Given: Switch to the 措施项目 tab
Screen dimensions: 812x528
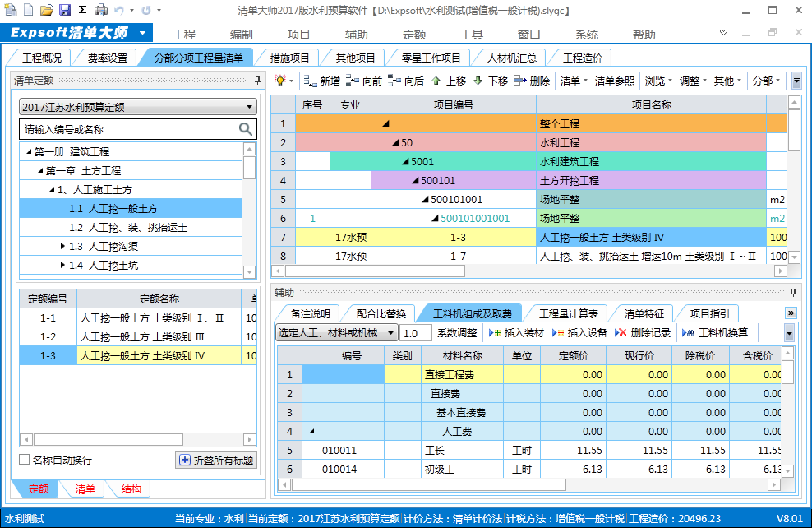Looking at the screenshot, I should tap(290, 58).
